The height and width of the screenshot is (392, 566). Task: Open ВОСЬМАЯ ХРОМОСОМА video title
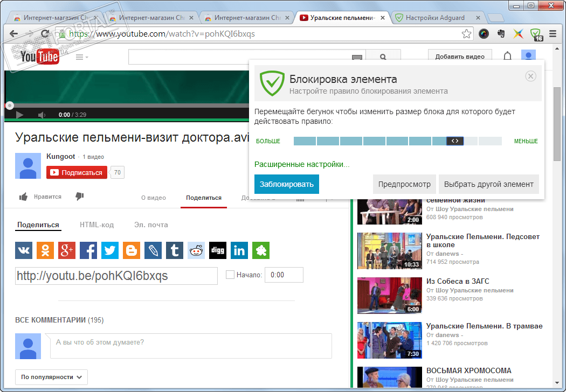coord(469,370)
